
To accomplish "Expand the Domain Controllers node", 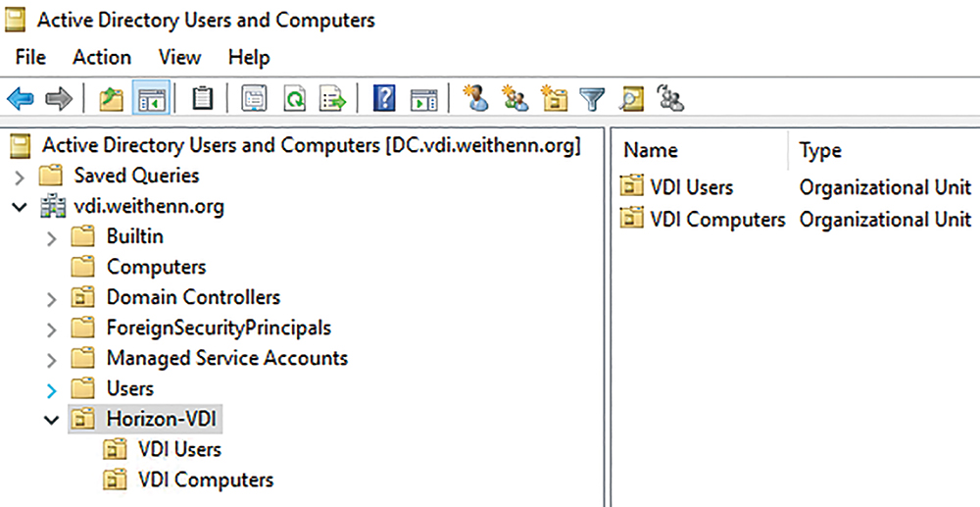I will point(52,299).
